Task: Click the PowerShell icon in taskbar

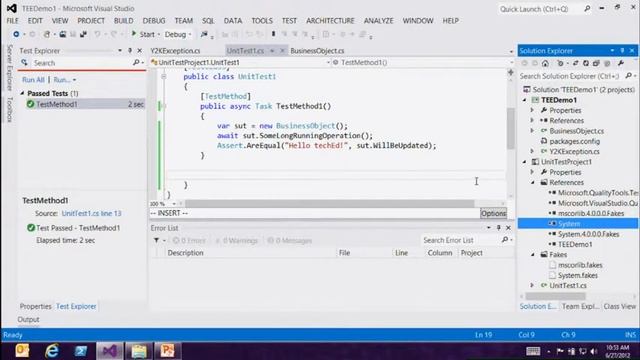Action: [x=80, y=351]
